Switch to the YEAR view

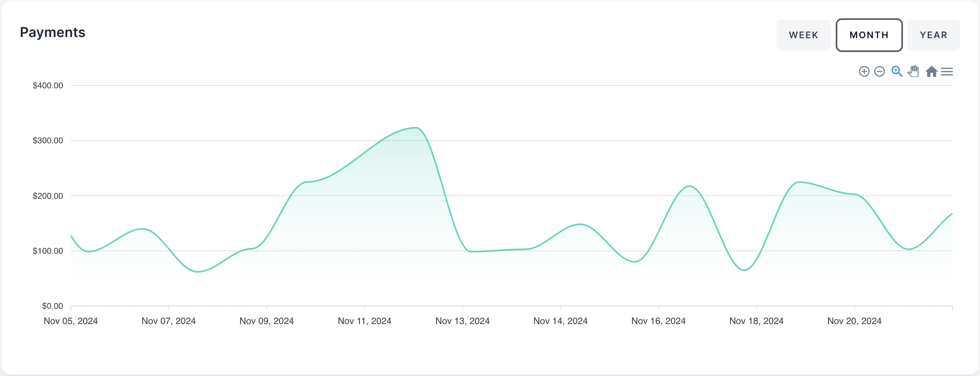pos(933,35)
